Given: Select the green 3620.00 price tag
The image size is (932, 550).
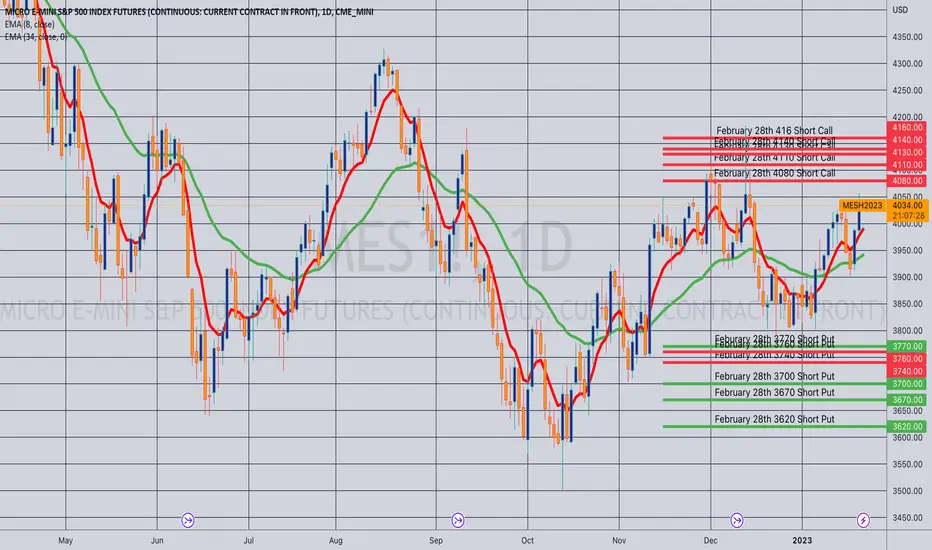Looking at the screenshot, I should pos(907,426).
